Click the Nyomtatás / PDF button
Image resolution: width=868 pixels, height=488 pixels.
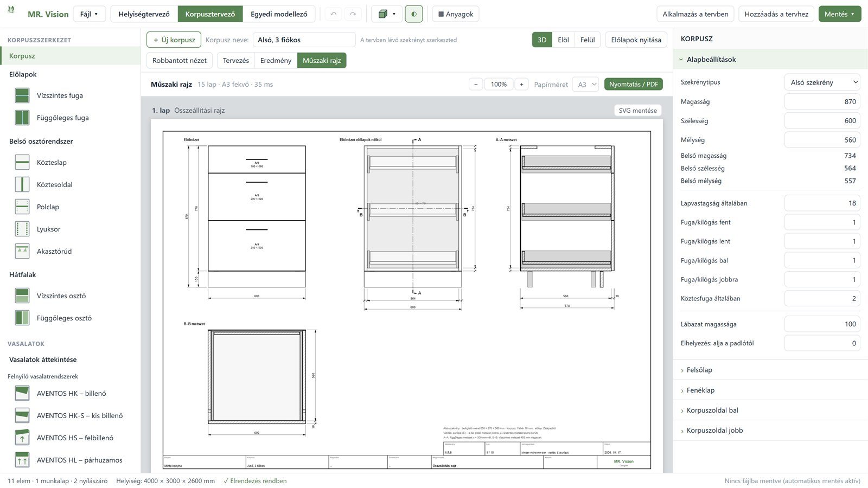click(x=634, y=84)
